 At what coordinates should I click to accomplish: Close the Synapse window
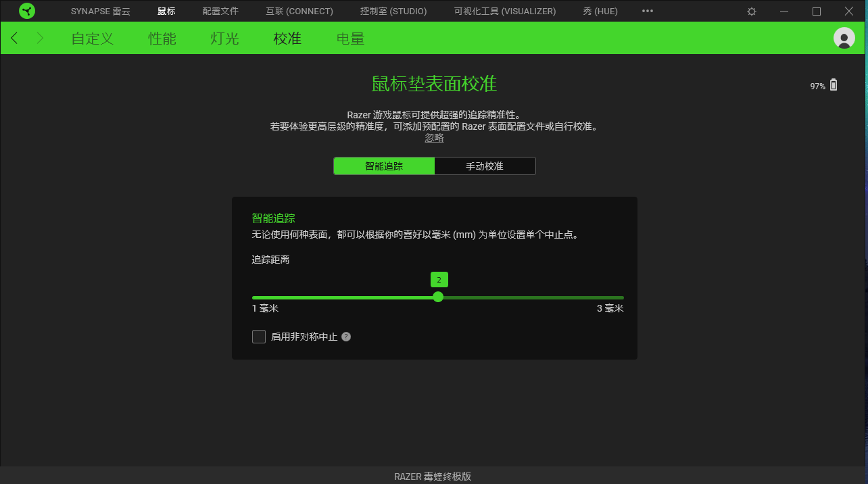(x=849, y=11)
